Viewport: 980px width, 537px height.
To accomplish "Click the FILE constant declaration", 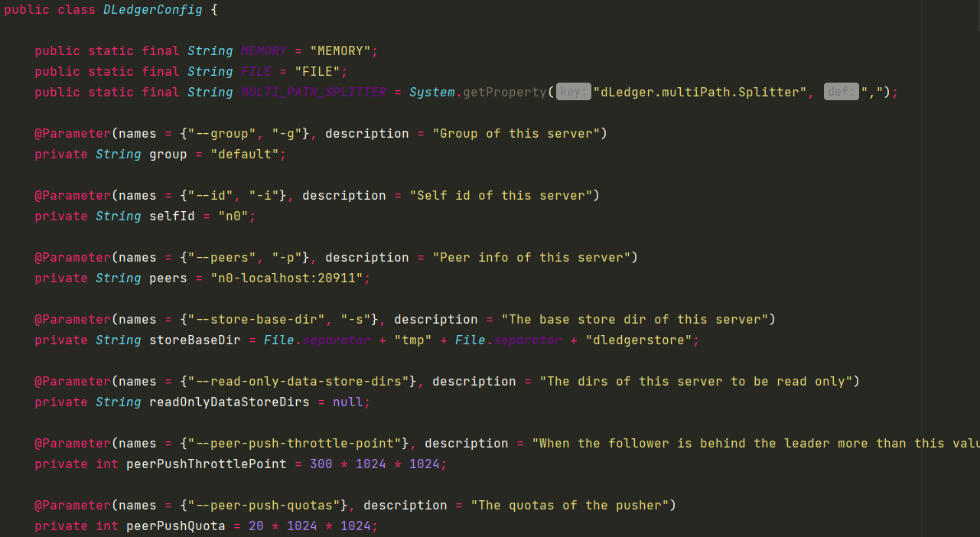I will click(256, 71).
